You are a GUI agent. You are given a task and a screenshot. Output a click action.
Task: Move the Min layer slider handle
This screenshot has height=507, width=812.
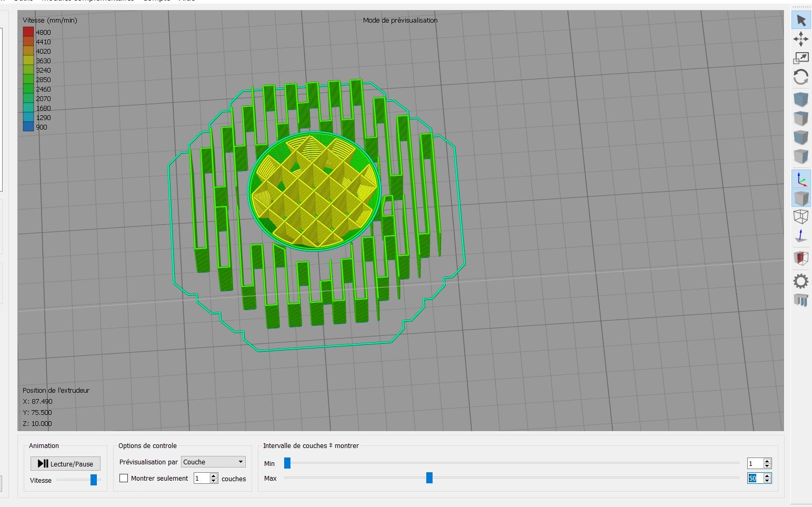287,463
